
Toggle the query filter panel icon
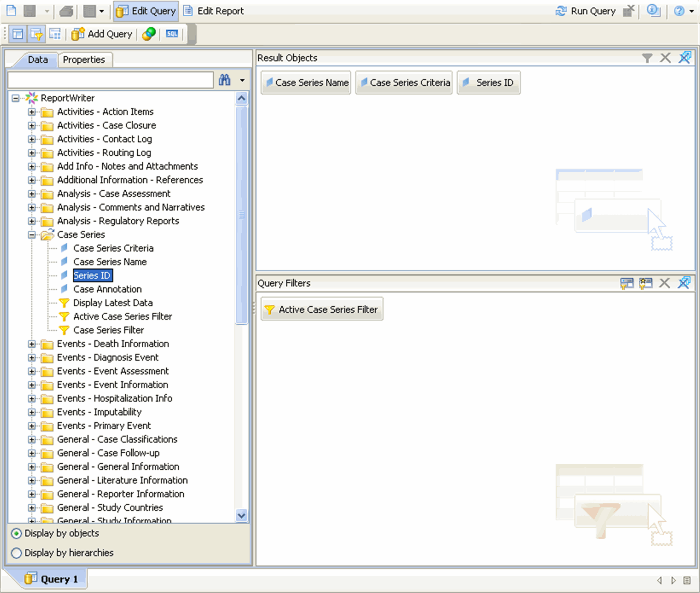tap(37, 34)
